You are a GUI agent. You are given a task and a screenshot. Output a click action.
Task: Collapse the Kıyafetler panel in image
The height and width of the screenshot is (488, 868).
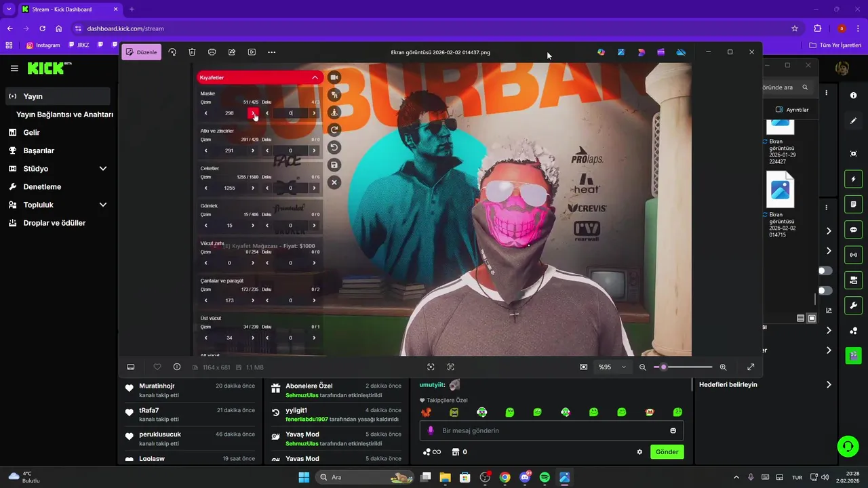[x=315, y=77]
